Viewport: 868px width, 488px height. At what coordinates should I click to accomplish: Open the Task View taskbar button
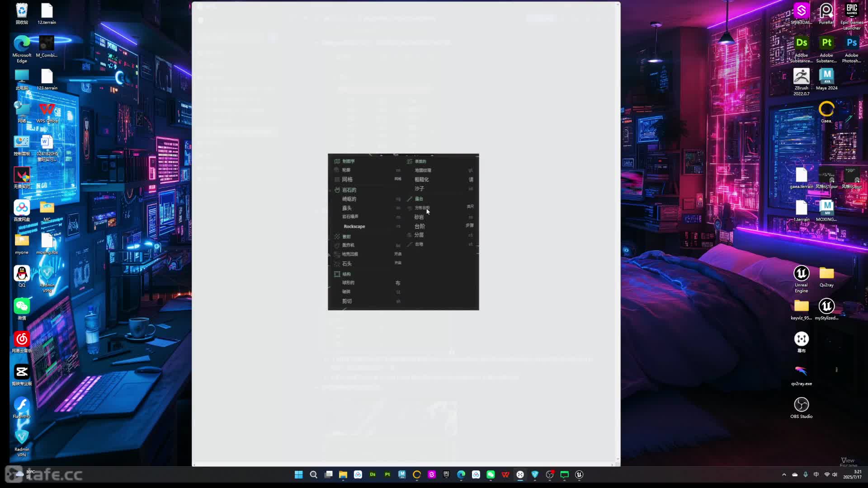click(x=329, y=474)
